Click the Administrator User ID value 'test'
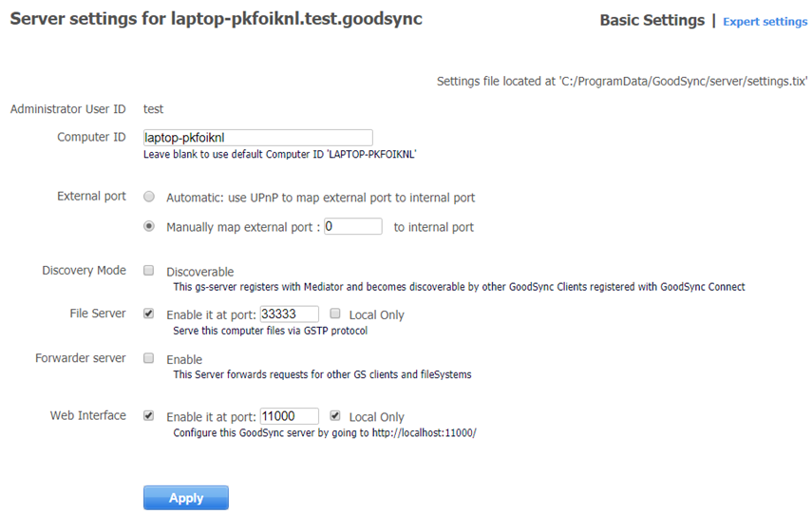812x514 pixels. 153,109
